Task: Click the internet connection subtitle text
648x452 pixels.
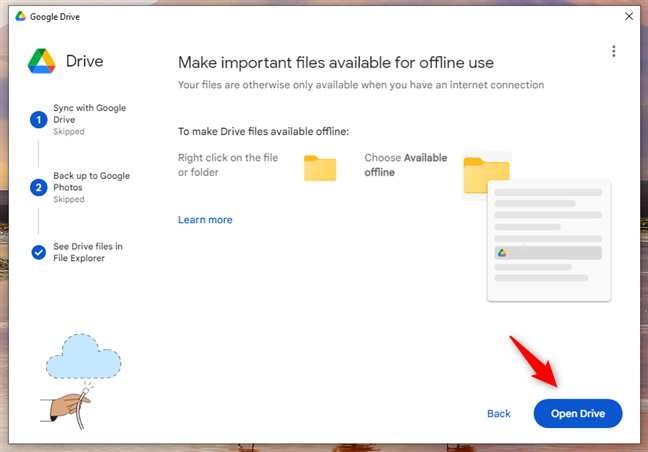Action: point(361,85)
